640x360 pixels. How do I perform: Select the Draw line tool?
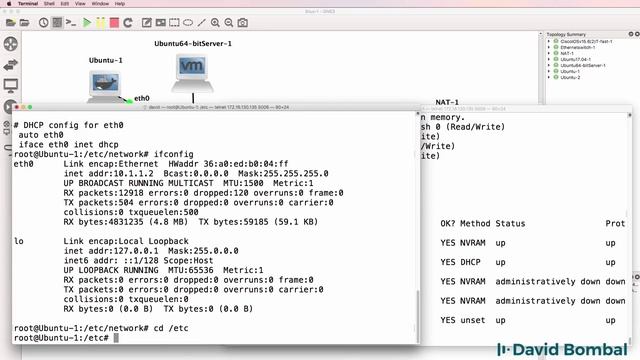(202, 22)
